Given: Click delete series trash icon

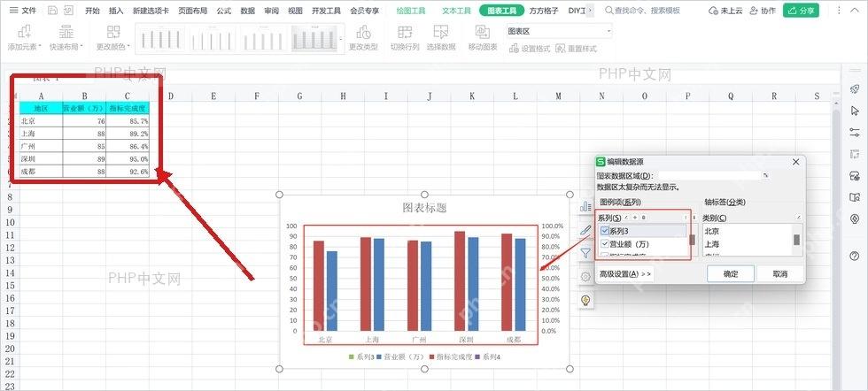Looking at the screenshot, I should [643, 218].
